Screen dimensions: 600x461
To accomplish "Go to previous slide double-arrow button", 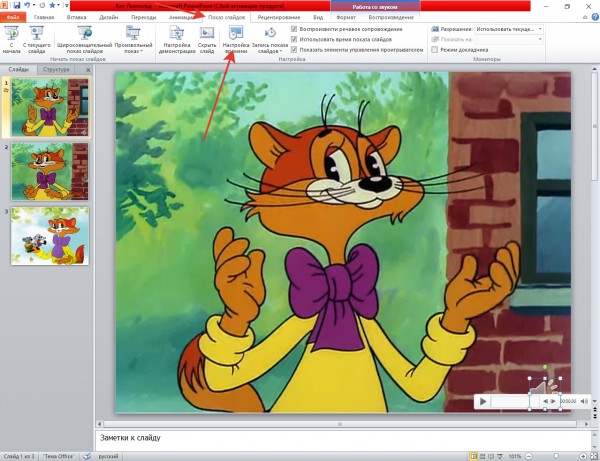I will 595,410.
